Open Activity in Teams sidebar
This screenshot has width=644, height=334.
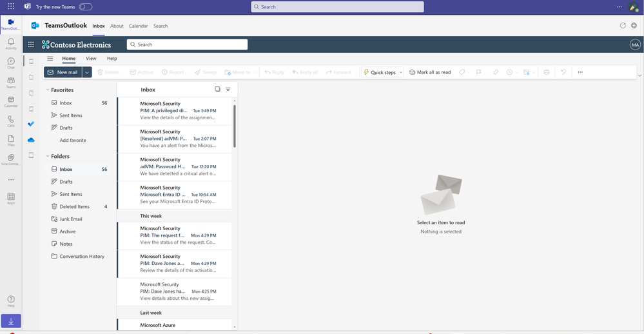pos(11,44)
